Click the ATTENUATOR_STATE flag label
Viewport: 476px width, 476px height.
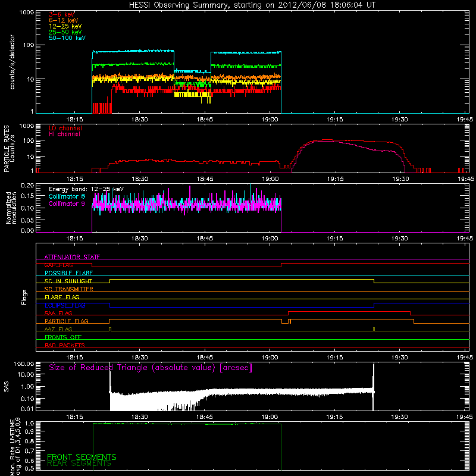(x=72, y=257)
